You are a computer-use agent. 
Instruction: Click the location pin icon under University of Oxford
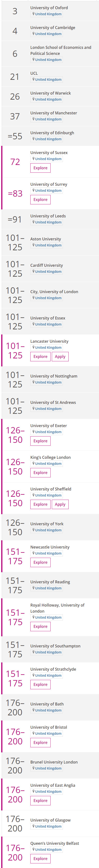pos(33,14)
